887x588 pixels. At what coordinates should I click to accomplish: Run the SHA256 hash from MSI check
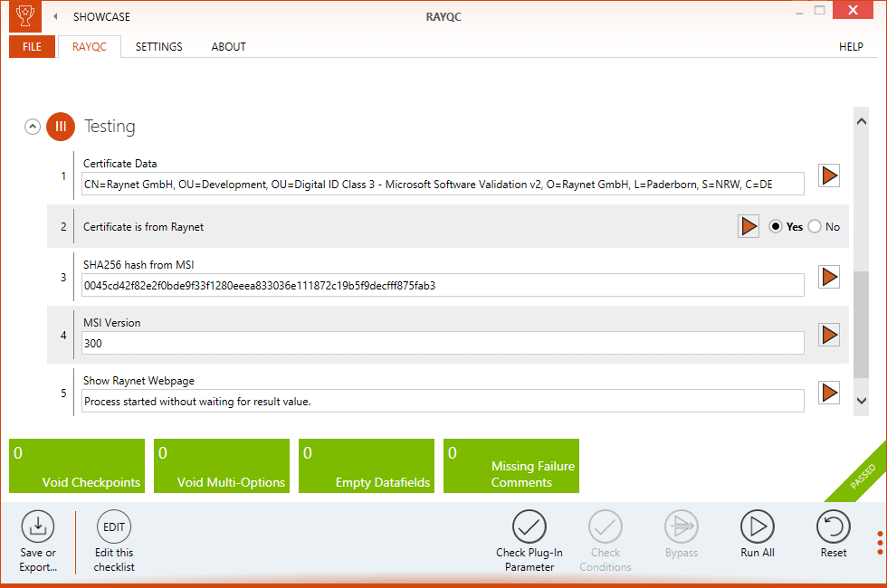[x=829, y=277]
